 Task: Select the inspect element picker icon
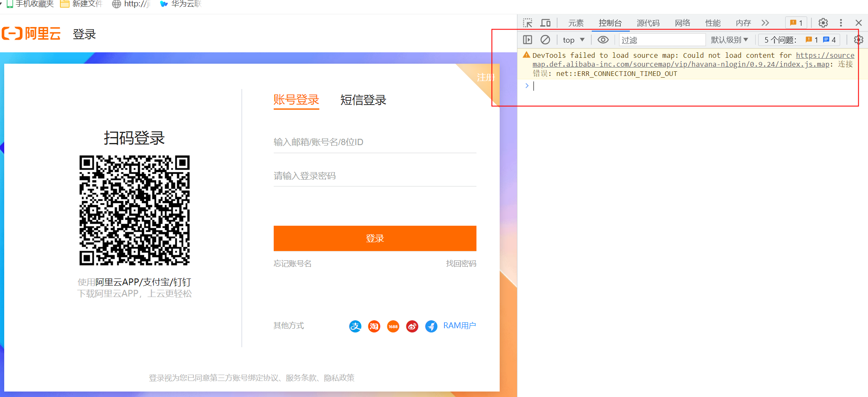click(528, 23)
